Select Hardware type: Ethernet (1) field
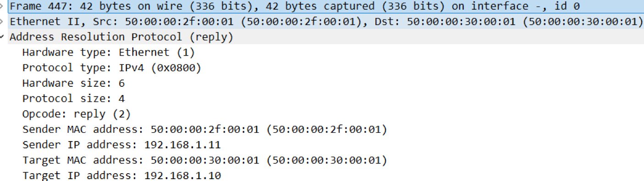644x181 pixels. point(108,52)
